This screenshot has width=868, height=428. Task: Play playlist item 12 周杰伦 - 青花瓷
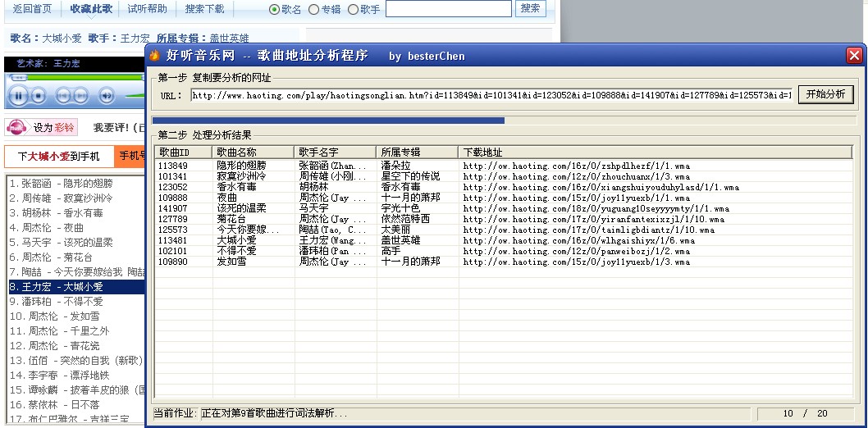click(x=75, y=346)
